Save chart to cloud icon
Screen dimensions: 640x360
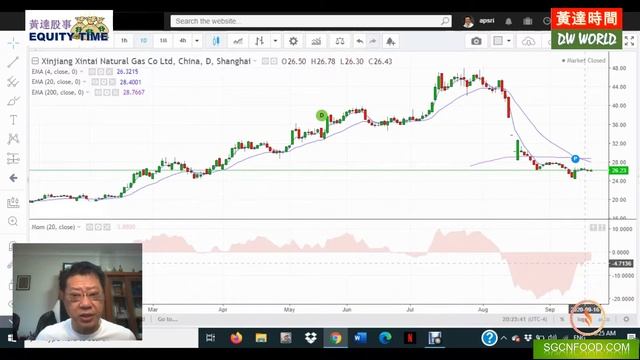pyautogui.click(x=528, y=41)
